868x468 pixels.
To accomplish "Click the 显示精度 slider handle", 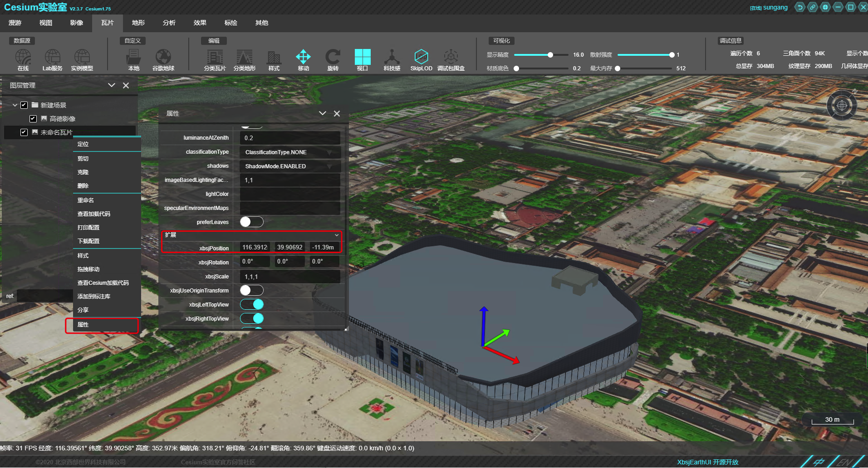I will click(550, 55).
